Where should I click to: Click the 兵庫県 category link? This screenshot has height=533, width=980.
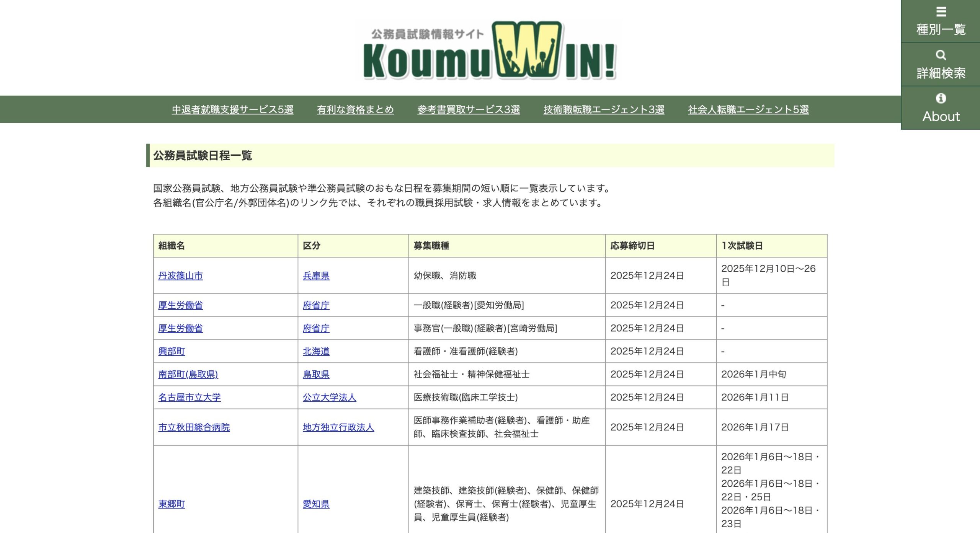coord(316,276)
